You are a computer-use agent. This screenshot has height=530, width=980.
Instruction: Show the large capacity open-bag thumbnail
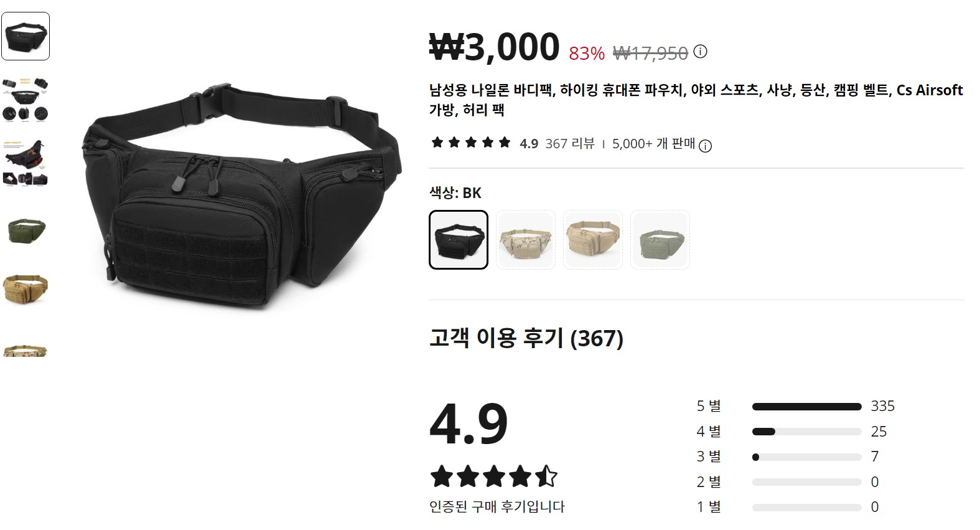point(26,163)
